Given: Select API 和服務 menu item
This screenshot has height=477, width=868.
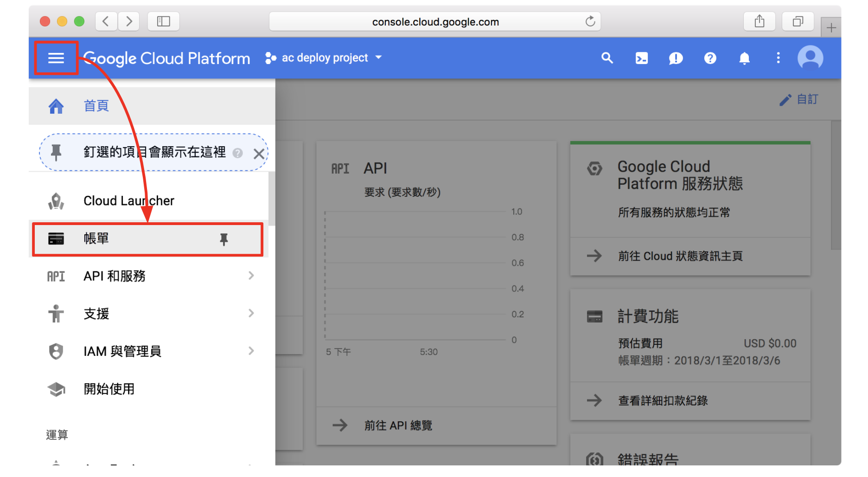Looking at the screenshot, I should [x=148, y=276].
